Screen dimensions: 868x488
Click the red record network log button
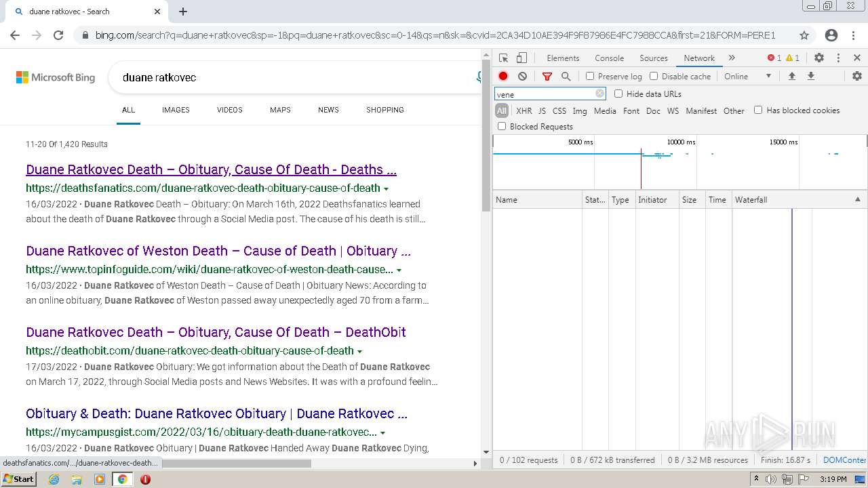coord(503,77)
